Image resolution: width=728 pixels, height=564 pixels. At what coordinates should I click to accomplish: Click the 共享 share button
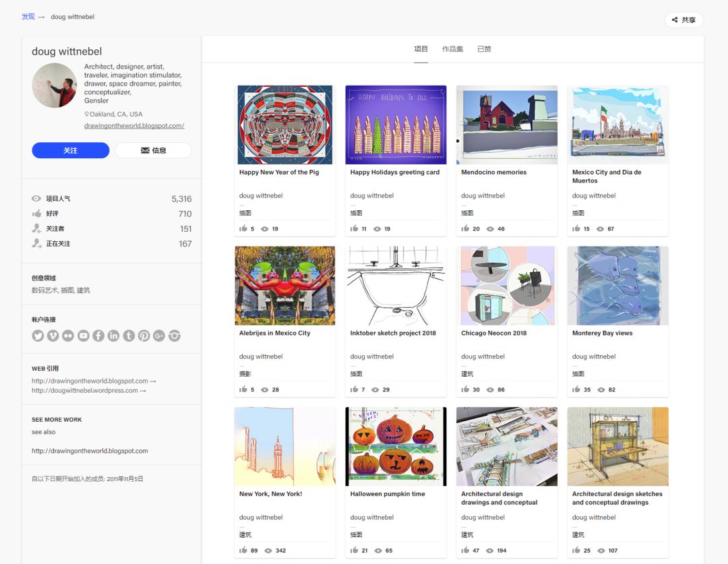(684, 20)
